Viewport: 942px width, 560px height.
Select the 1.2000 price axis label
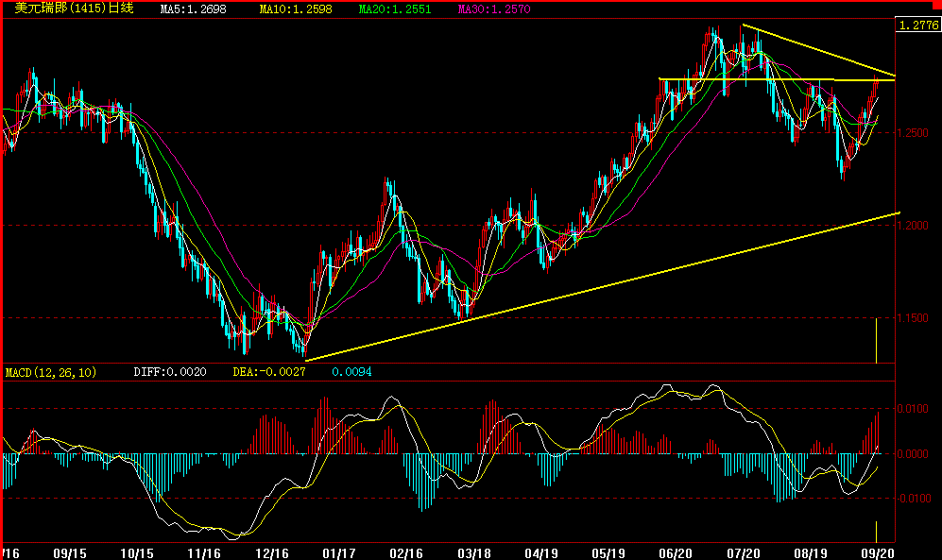point(915,226)
